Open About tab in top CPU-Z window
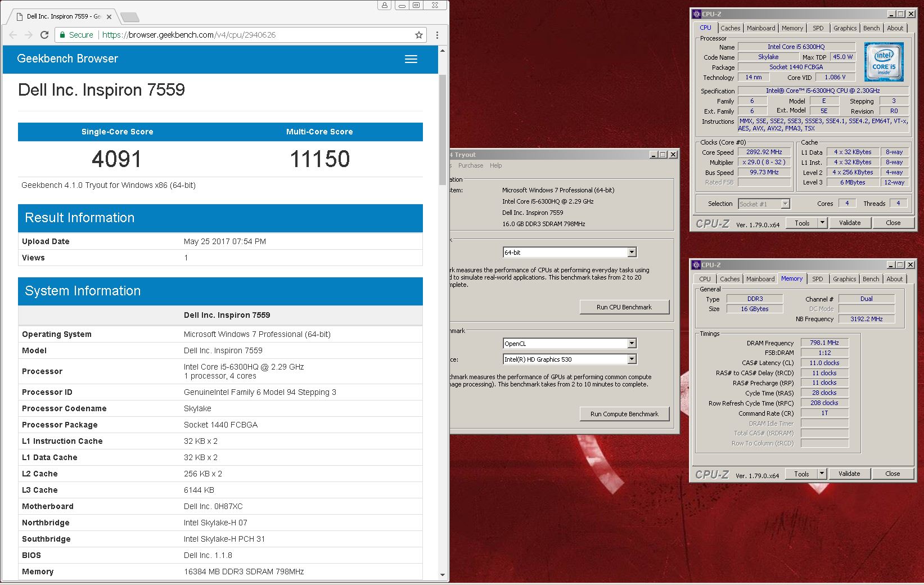Screen dimensions: 924x585 (x=895, y=28)
